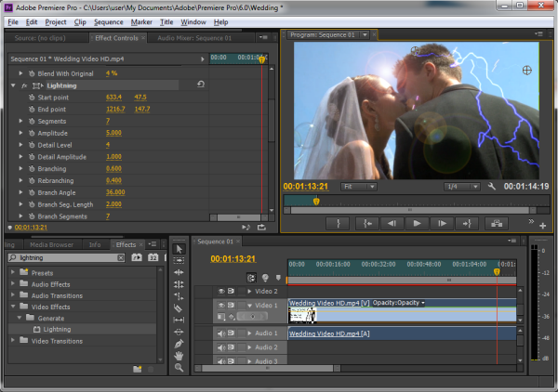Step back one frame
Viewport: 558px width, 392px height.
point(392,224)
